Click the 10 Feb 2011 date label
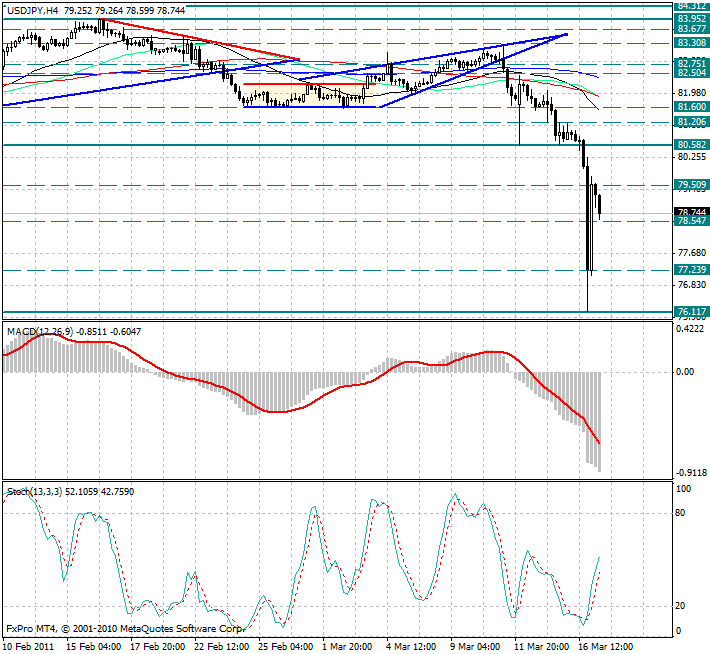 pyautogui.click(x=28, y=647)
